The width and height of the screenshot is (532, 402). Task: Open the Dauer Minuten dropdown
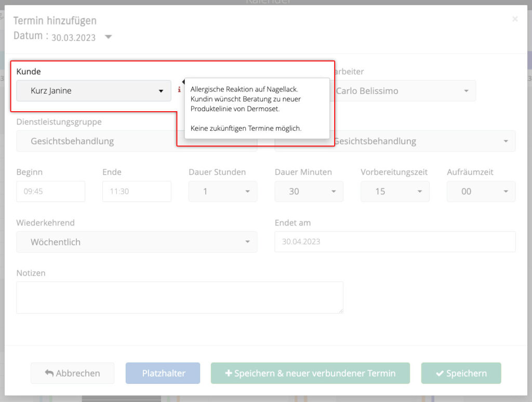click(309, 192)
